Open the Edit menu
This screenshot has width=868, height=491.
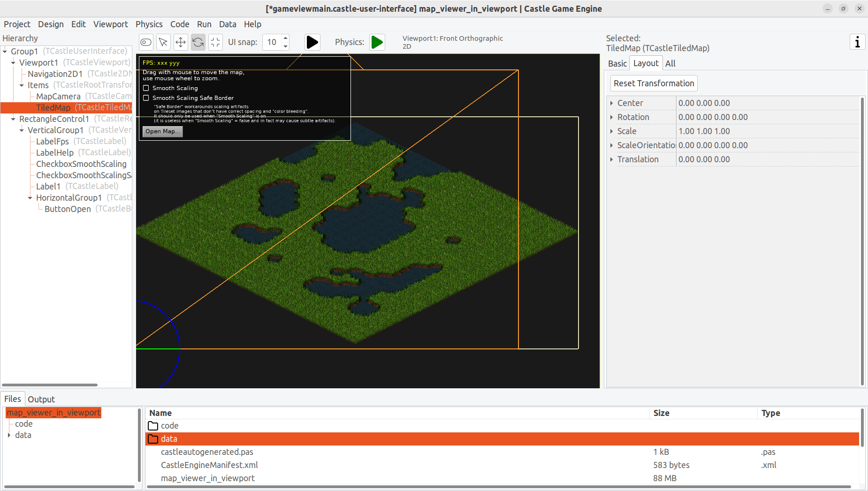point(78,24)
